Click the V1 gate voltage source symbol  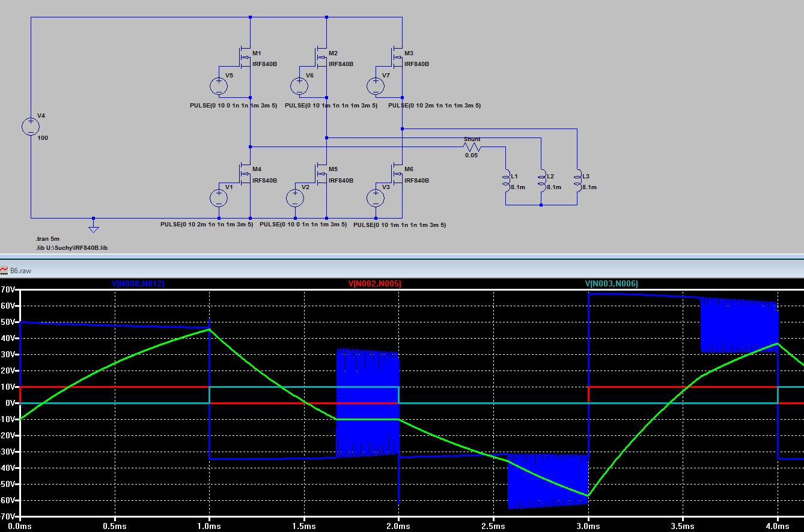click(x=219, y=198)
